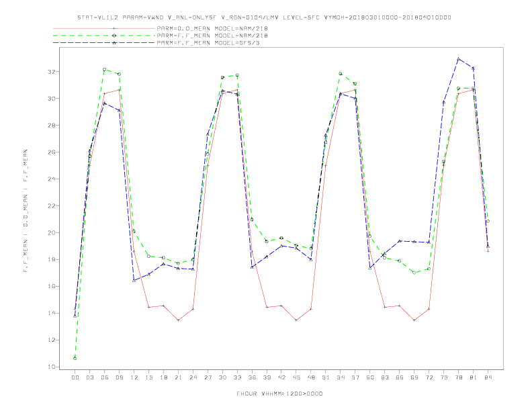This screenshot has width=532, height=411.
Task: Click x-axis tick label 00
Action: pyautogui.click(x=75, y=377)
